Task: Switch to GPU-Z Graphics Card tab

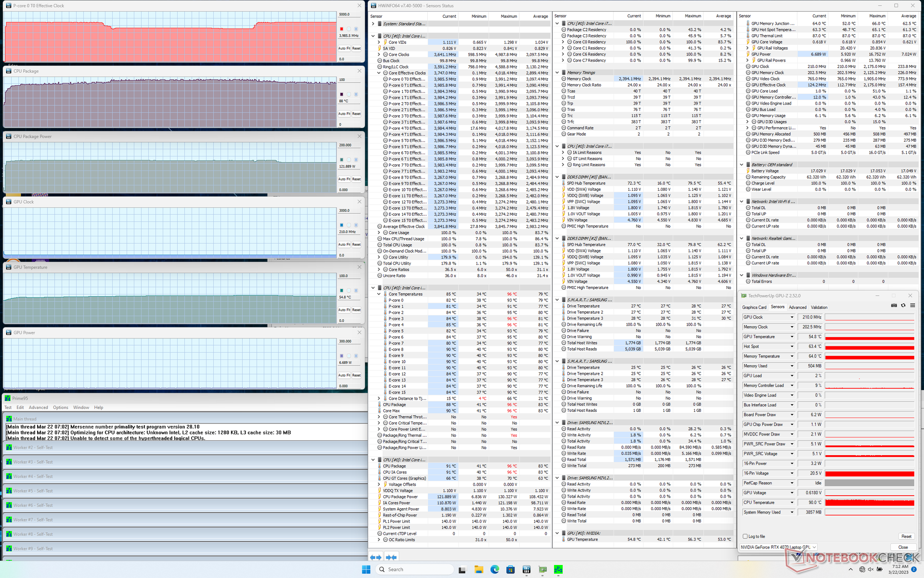Action: click(754, 307)
